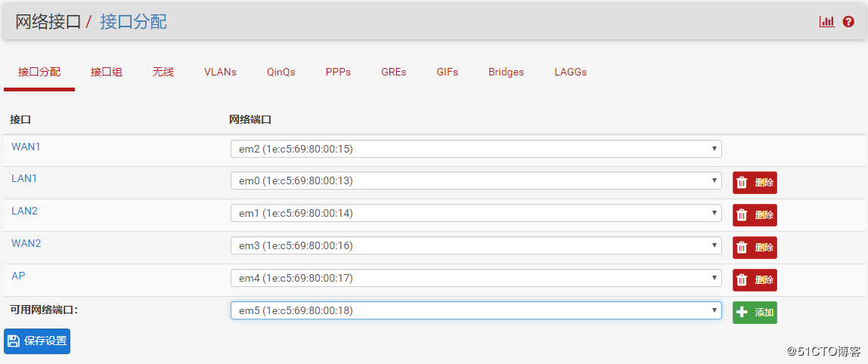Expand the LAN1 em0 port dropdown

(x=476, y=181)
